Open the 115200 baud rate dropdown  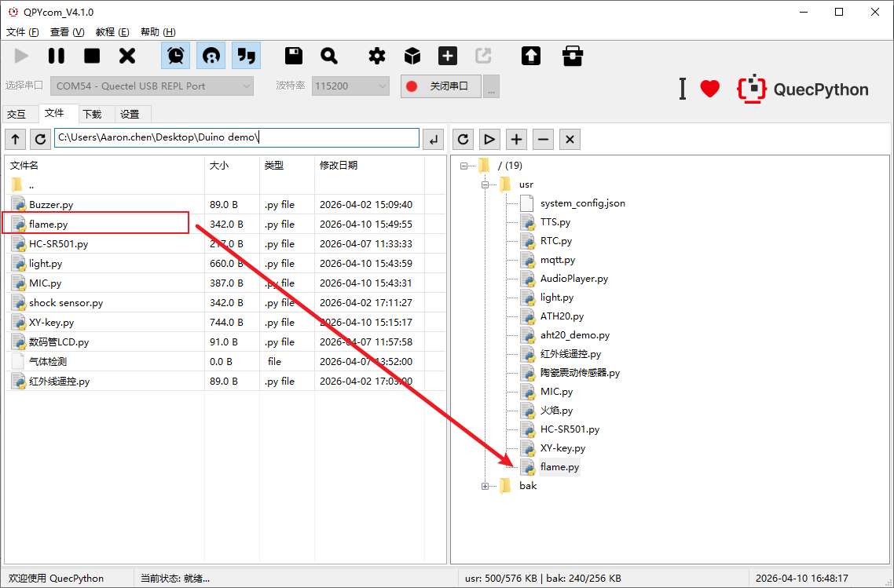[x=350, y=86]
